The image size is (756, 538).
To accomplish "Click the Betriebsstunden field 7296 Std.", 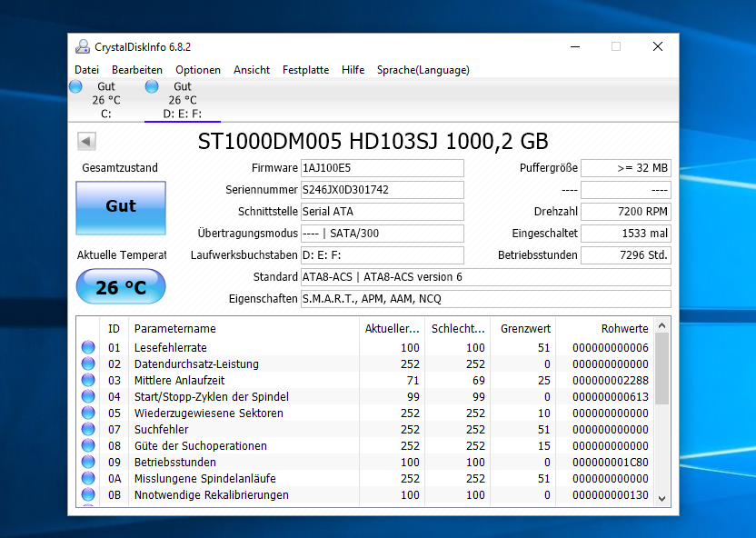I will tap(626, 255).
